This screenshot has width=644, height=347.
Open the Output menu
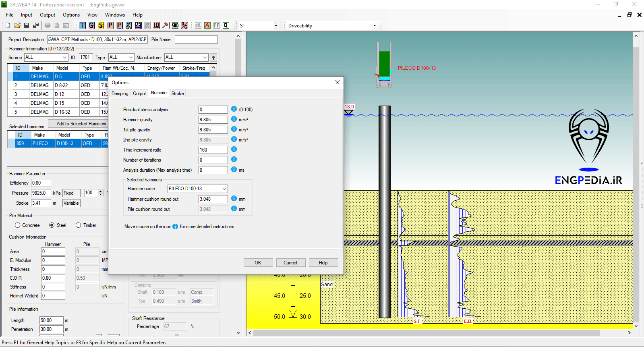48,15
